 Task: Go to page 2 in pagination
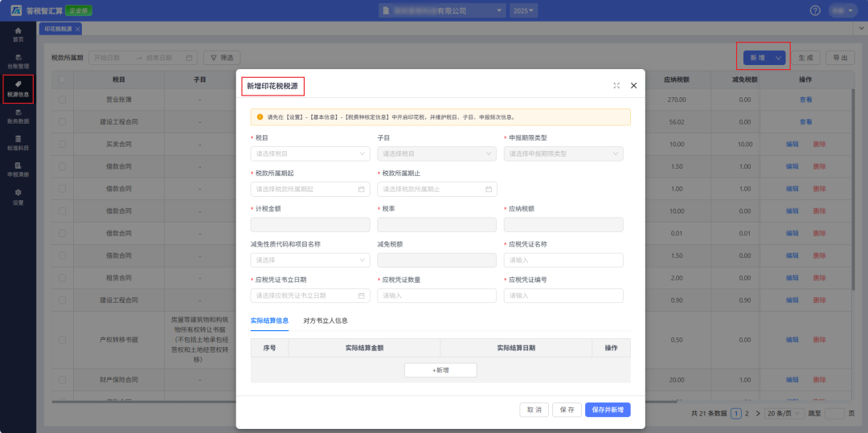pyautogui.click(x=747, y=413)
